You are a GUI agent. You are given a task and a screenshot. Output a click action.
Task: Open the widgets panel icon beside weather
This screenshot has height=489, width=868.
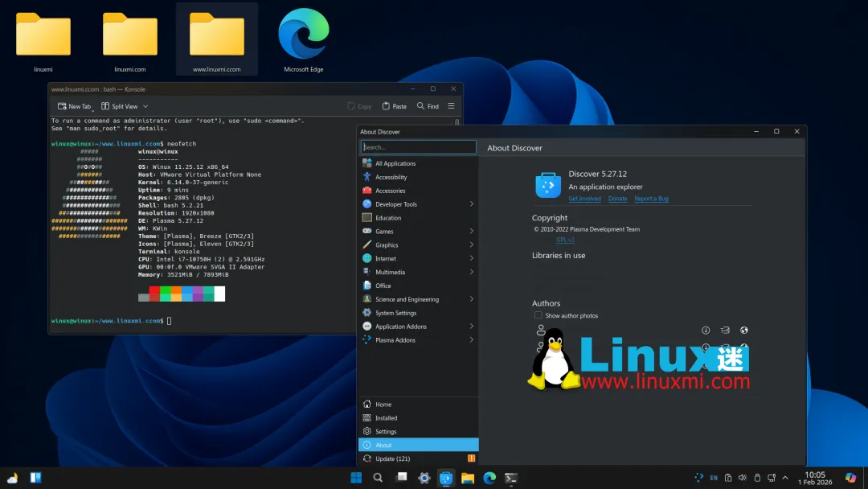click(x=35, y=478)
